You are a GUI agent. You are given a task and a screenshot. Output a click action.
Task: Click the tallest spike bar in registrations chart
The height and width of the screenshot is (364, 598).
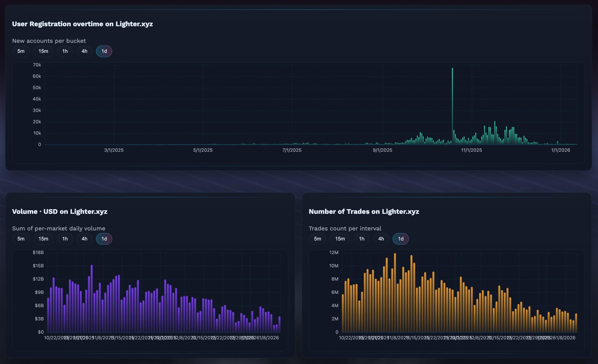(x=453, y=105)
